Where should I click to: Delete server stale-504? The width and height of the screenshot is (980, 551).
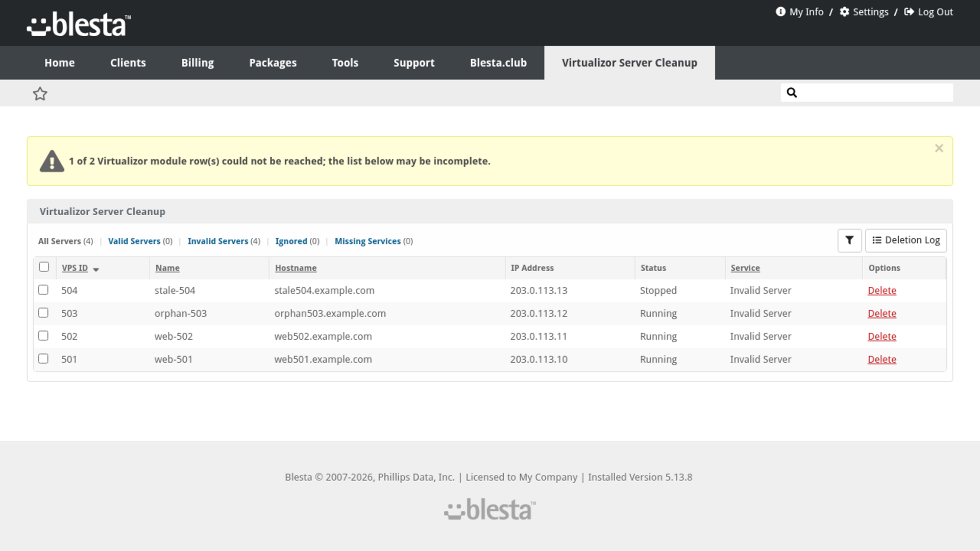[x=881, y=290]
